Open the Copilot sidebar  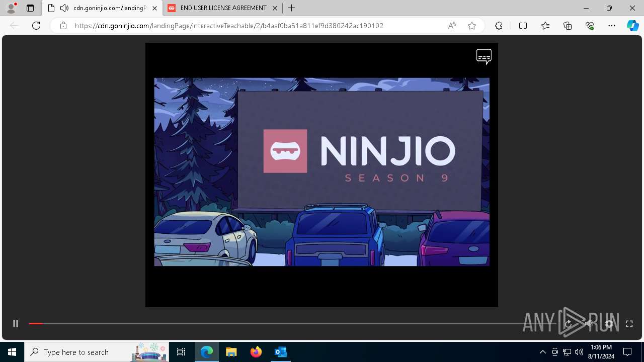(632, 26)
